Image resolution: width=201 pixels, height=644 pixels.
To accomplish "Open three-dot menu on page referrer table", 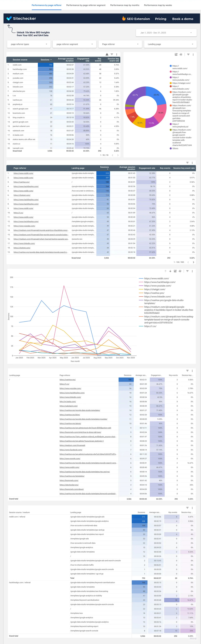I will pos(192,163).
